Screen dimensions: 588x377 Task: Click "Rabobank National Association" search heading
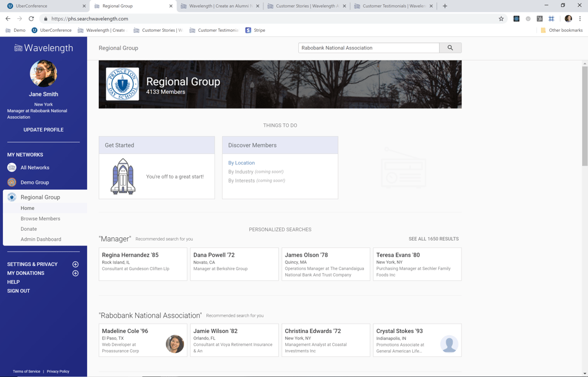[150, 315]
